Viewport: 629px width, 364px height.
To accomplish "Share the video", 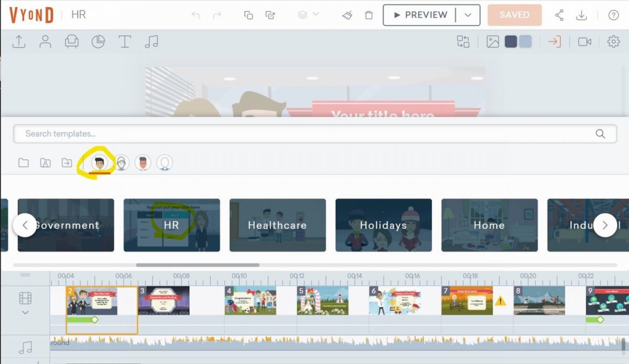I will click(x=559, y=15).
